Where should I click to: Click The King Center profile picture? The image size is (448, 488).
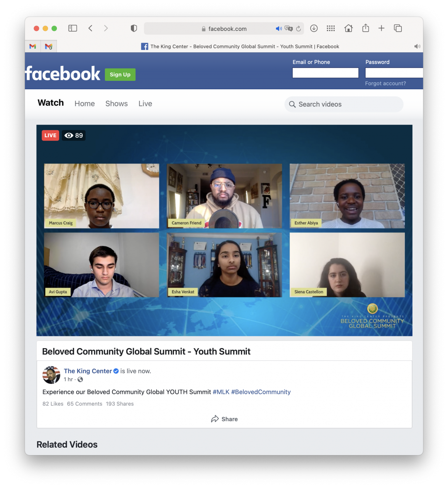click(51, 375)
